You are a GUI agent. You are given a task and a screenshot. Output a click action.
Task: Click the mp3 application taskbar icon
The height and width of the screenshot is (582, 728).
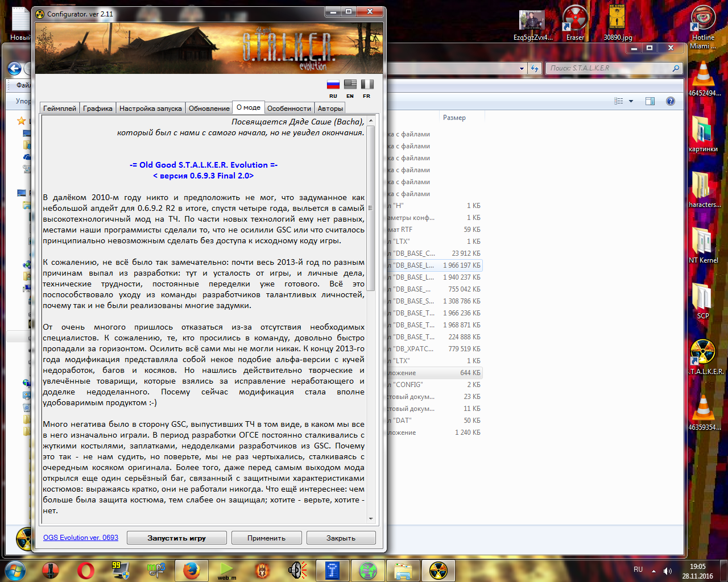[156, 570]
